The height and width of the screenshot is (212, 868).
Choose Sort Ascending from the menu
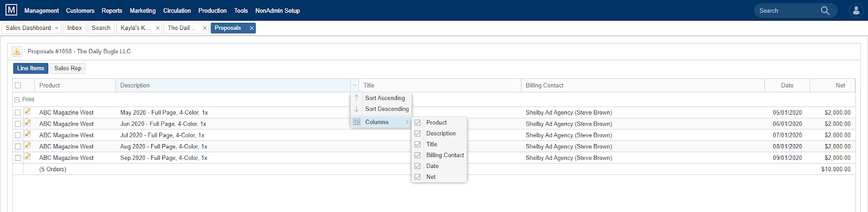(x=385, y=98)
